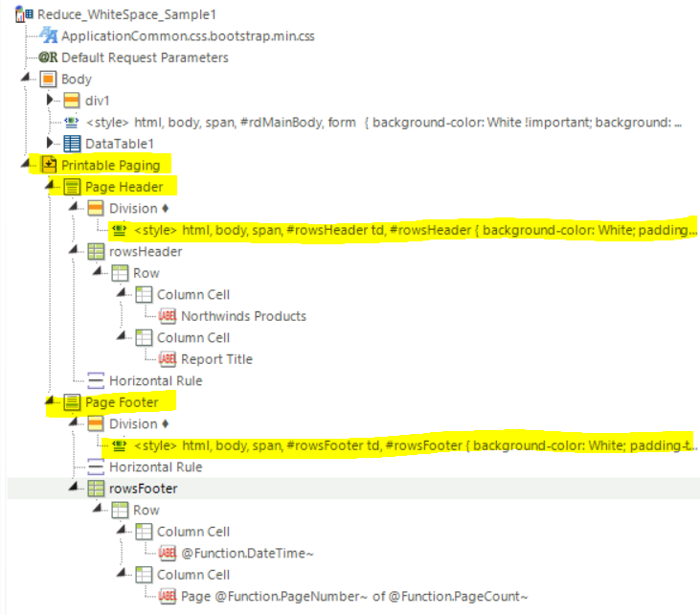This screenshot has width=700, height=615.
Task: Select the Page Footer label
Action: [122, 402]
